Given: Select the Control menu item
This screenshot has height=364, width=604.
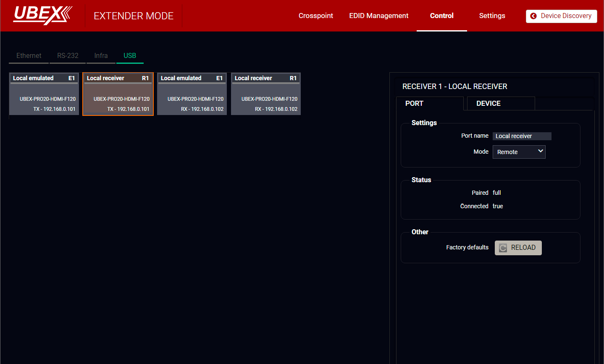Looking at the screenshot, I should (x=441, y=16).
